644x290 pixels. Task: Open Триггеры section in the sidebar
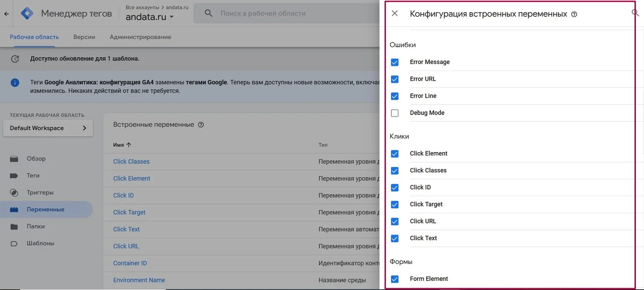(40, 192)
